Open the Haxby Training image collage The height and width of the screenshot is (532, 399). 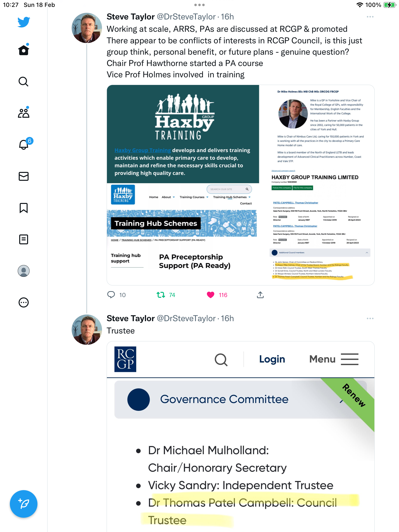pyautogui.click(x=240, y=185)
